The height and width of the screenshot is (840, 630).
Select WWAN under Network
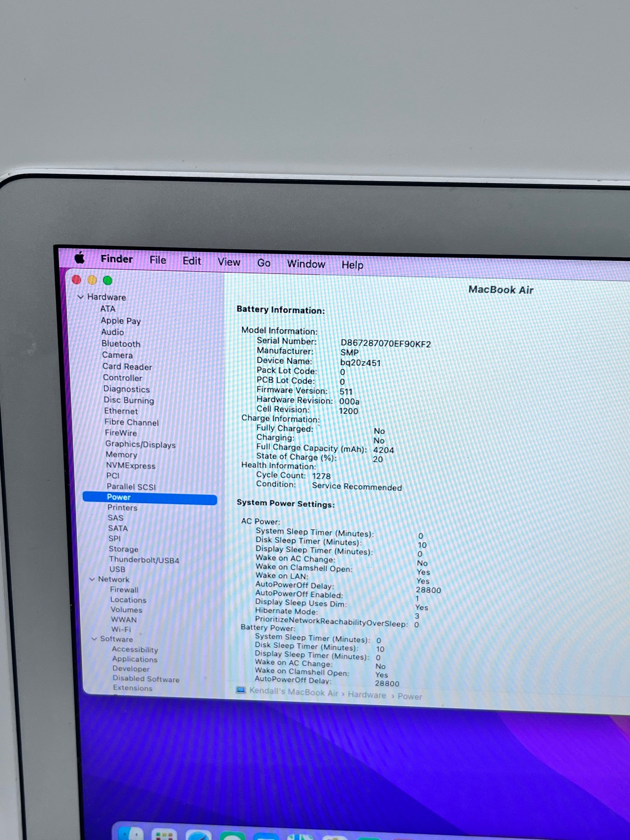coord(124,619)
